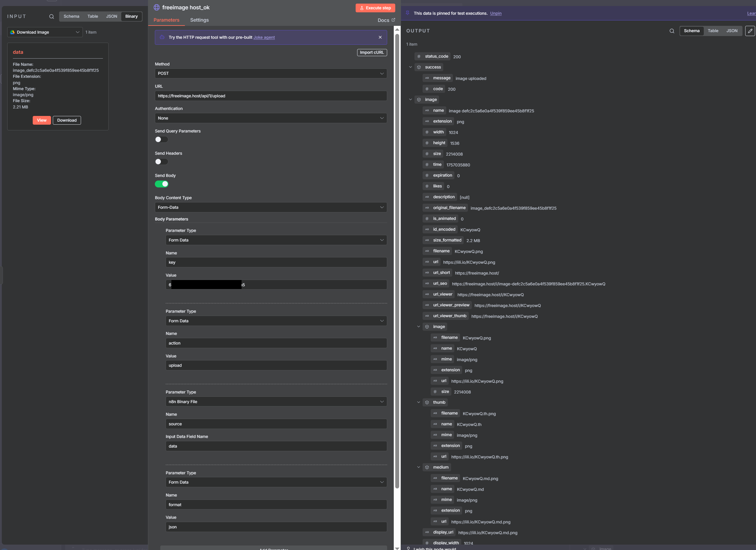The height and width of the screenshot is (550, 756).
Task: Select the JSON view in OUTPUT
Action: pyautogui.click(x=732, y=31)
